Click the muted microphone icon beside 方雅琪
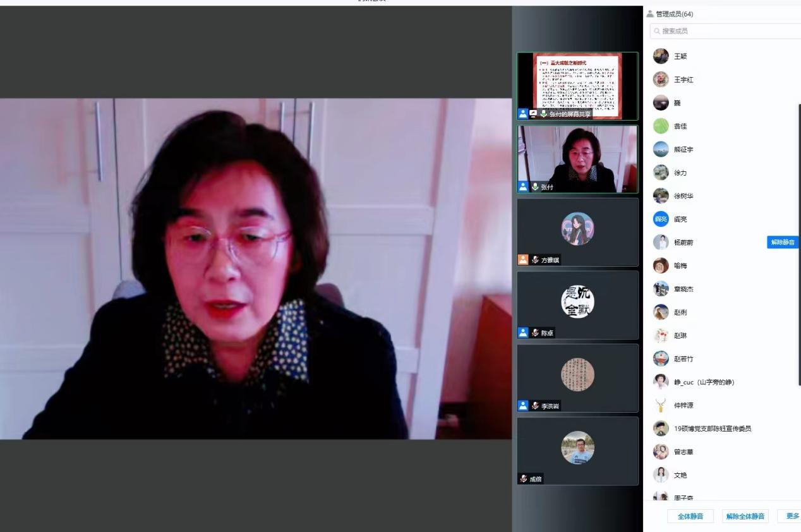The height and width of the screenshot is (532, 801). 535,260
